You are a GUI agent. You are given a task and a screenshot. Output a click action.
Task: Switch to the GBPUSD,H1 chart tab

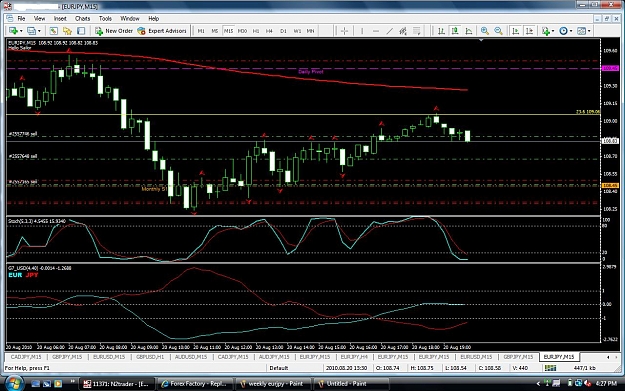point(150,357)
